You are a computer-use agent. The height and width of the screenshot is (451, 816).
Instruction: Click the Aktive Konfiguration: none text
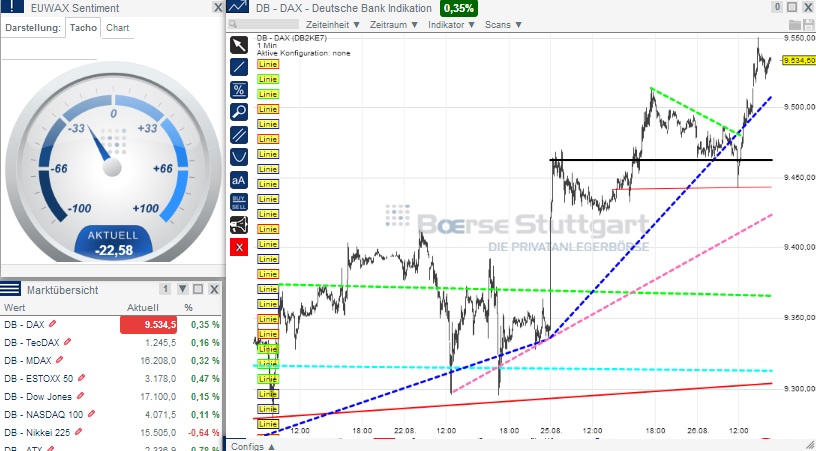point(303,53)
